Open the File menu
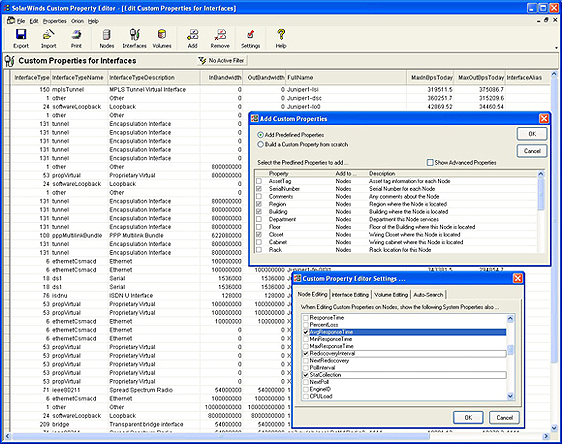 (x=21, y=21)
